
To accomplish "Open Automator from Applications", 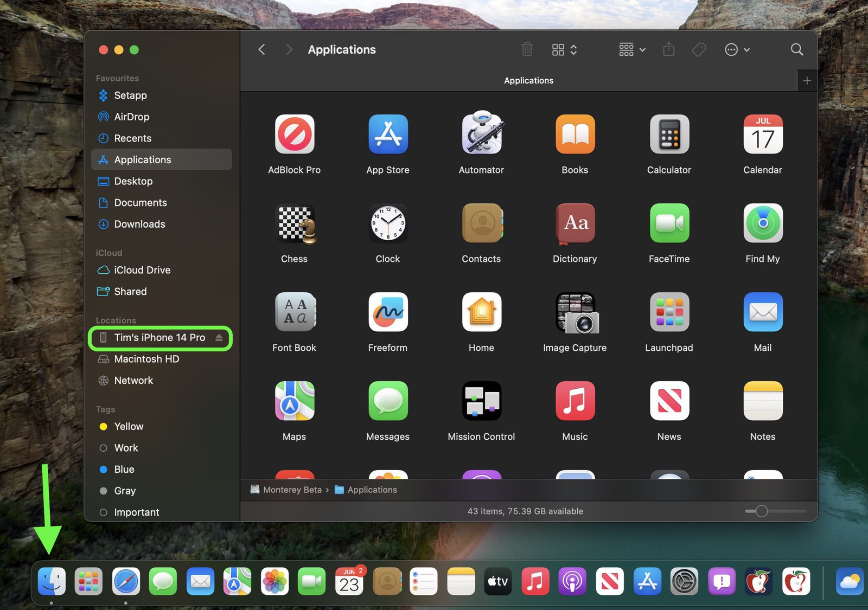I will 481,134.
